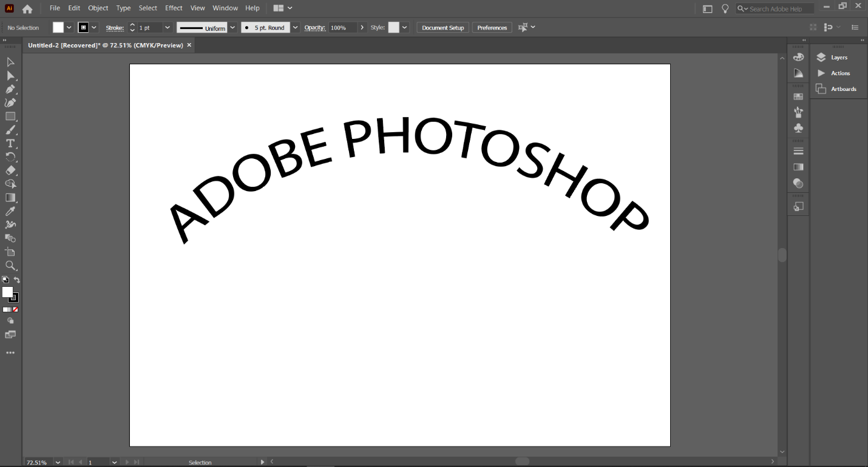Expand the stroke color dropdown

(x=94, y=27)
